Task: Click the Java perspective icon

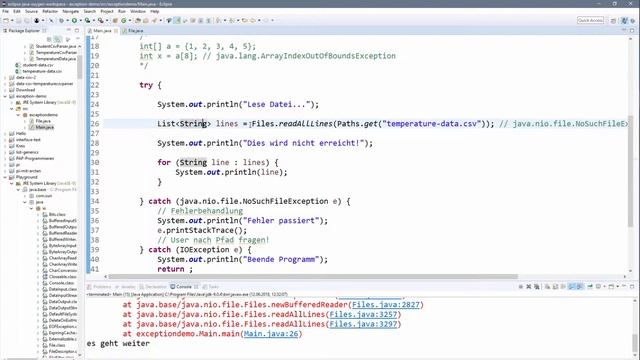Action: pos(624,20)
